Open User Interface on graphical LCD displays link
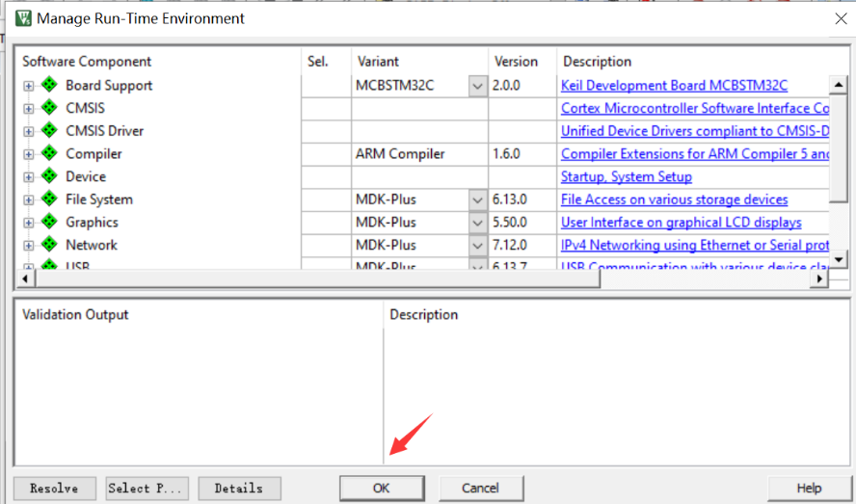856x504 pixels. click(x=681, y=223)
